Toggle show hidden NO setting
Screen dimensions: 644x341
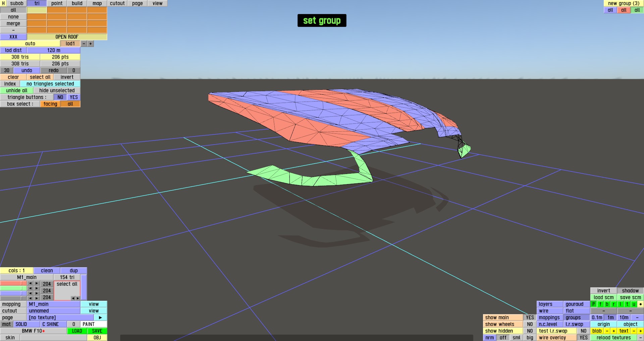(x=530, y=331)
